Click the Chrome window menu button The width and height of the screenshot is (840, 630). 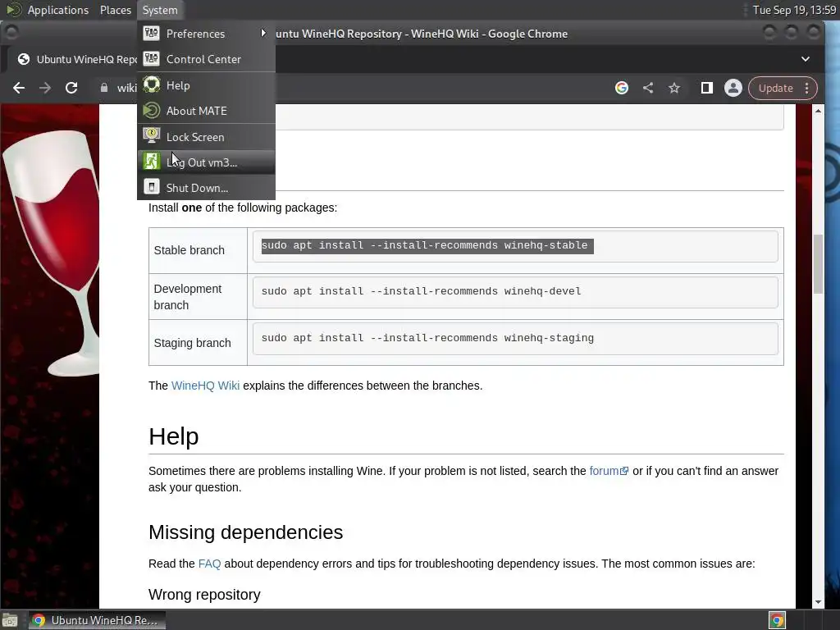pyautogui.click(x=11, y=33)
